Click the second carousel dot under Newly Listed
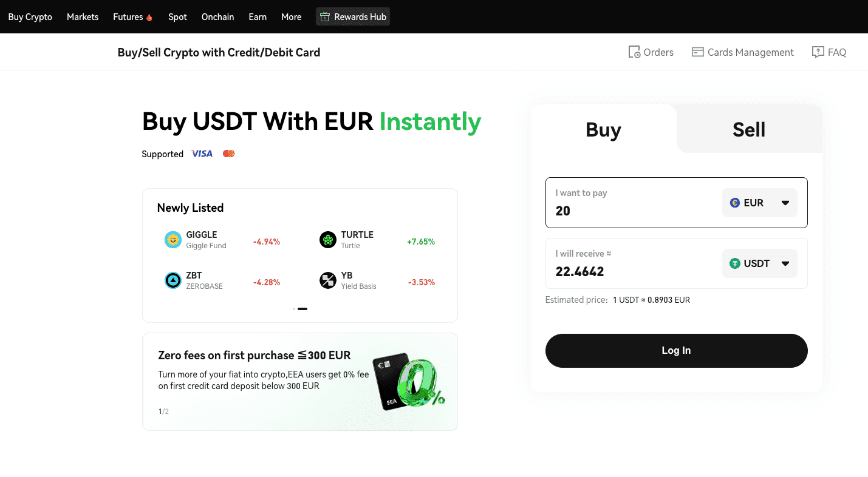The width and height of the screenshot is (868, 477). coord(304,309)
